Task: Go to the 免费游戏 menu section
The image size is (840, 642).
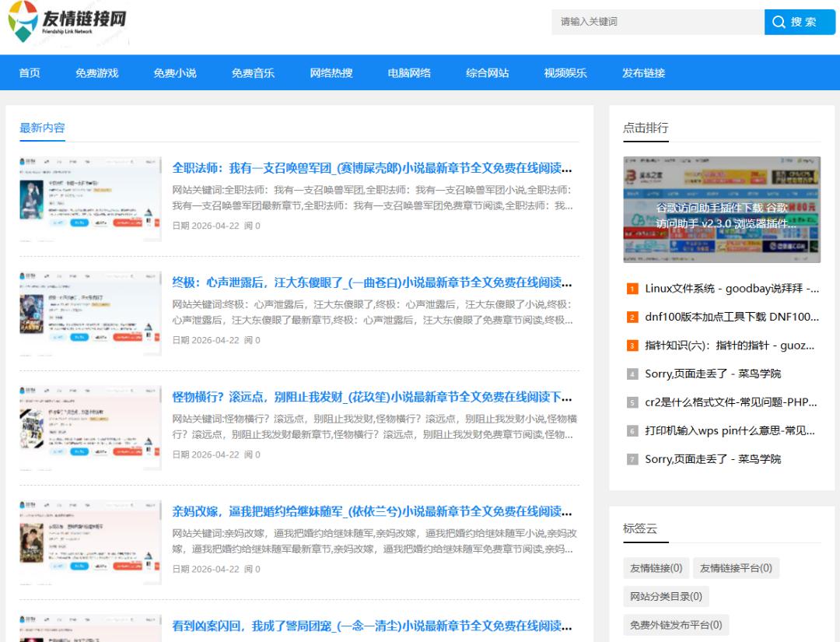Action: (x=97, y=73)
